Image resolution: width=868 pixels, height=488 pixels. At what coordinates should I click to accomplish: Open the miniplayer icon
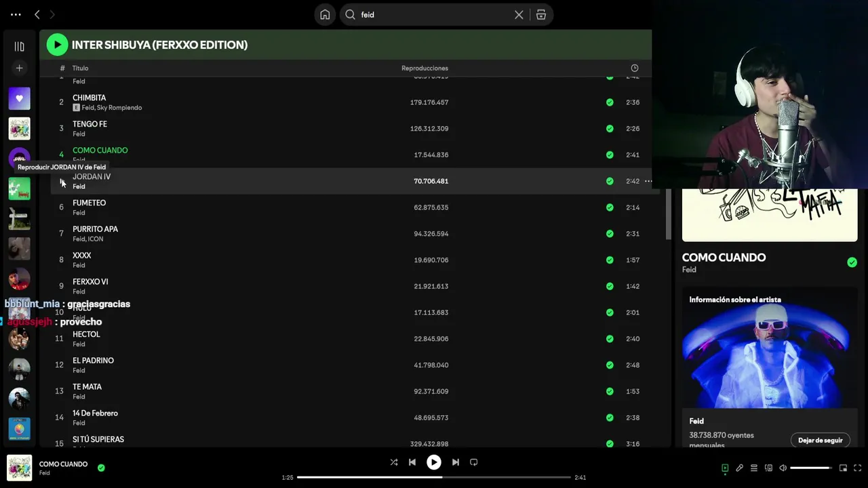click(843, 468)
